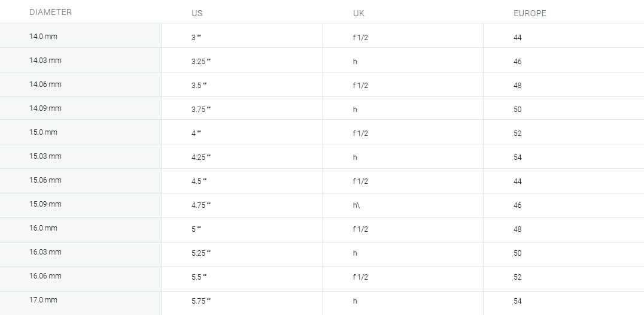Viewport: 644px width, 315px height.
Task: Click the EUROPE column header
Action: 530,13
